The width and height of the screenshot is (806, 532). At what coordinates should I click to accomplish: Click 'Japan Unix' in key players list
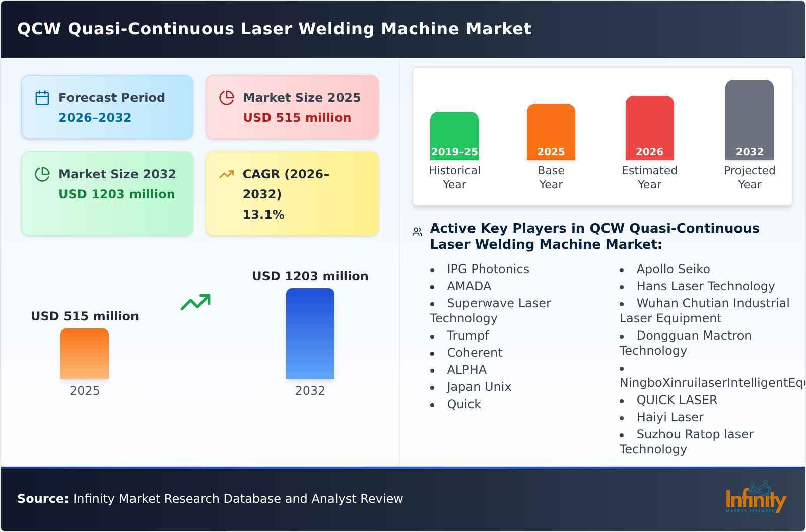479,387
